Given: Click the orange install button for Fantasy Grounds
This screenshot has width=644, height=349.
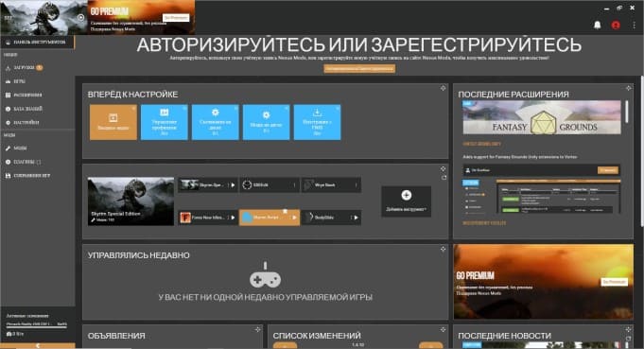Looking at the screenshot, I should point(608,170).
